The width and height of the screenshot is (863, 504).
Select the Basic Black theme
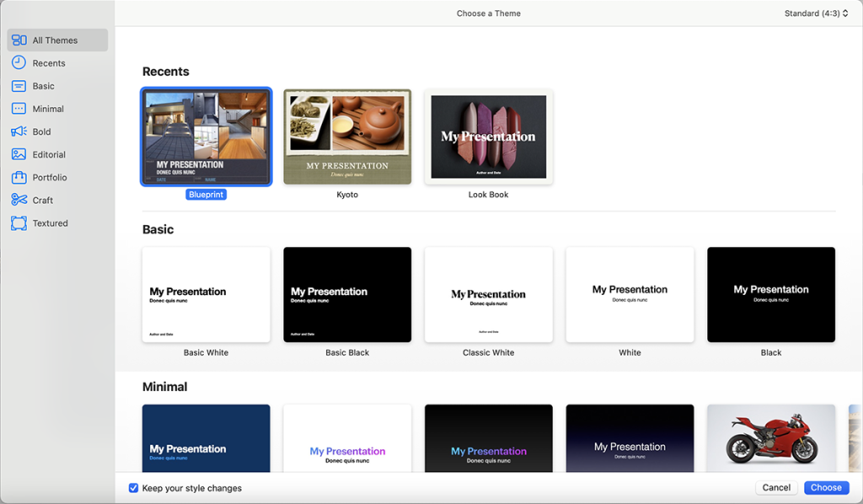pyautogui.click(x=347, y=294)
